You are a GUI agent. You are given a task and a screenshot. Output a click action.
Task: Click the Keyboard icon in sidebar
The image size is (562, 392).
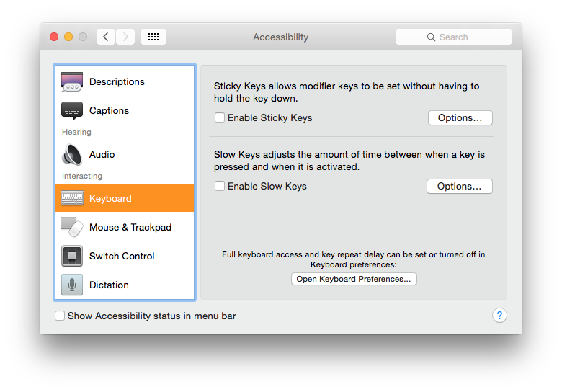[72, 198]
